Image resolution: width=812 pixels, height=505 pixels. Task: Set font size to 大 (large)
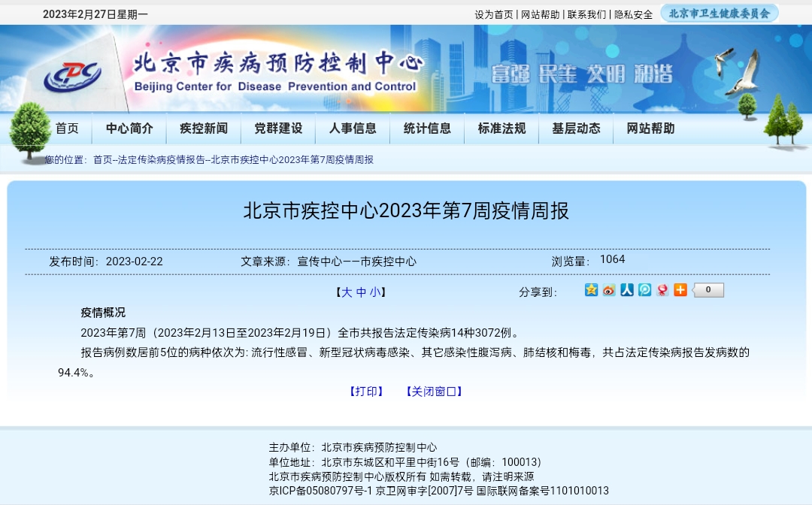[347, 292]
